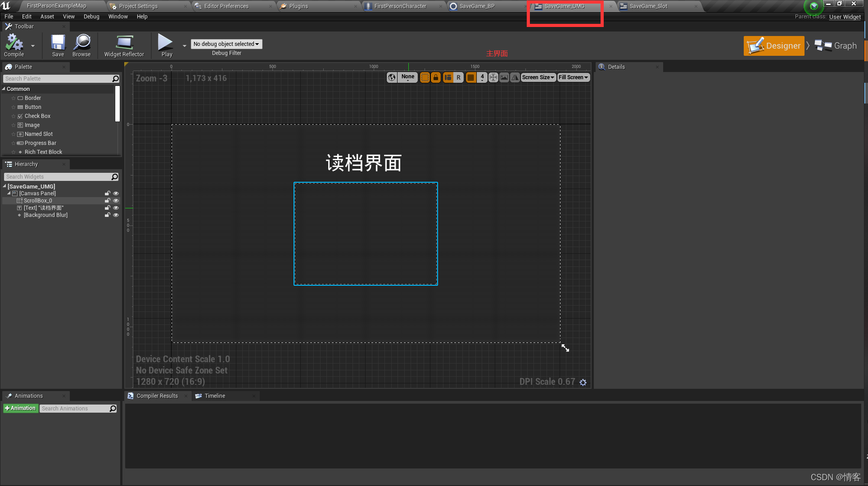The image size is (868, 486).
Task: Toggle the widget outlines (dashed square) button
Action: coord(425,77)
